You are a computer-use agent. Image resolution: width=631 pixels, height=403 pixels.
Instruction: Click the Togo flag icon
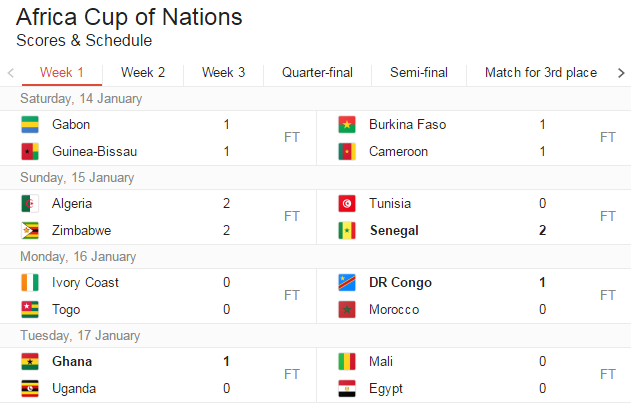pyautogui.click(x=30, y=309)
